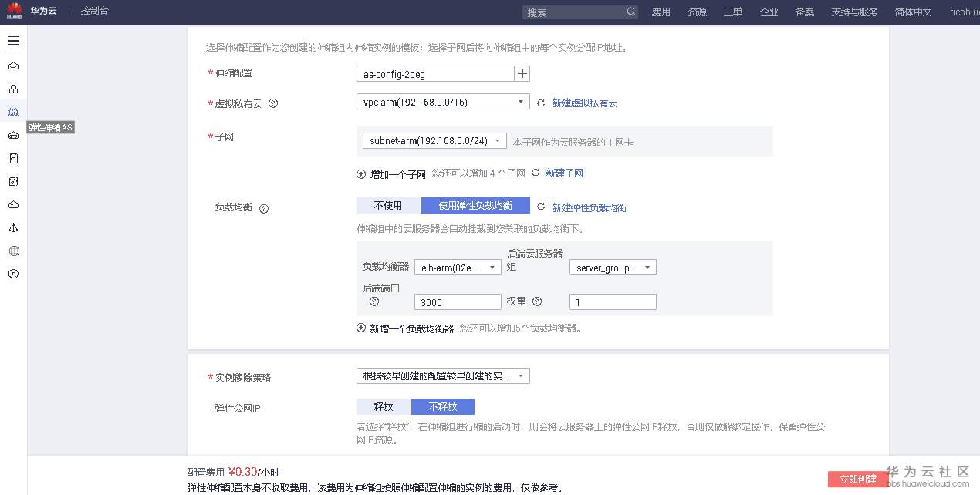Open the vpc-arm(192.168.0.0/16) dropdown
The image size is (980, 495).
[x=443, y=102]
